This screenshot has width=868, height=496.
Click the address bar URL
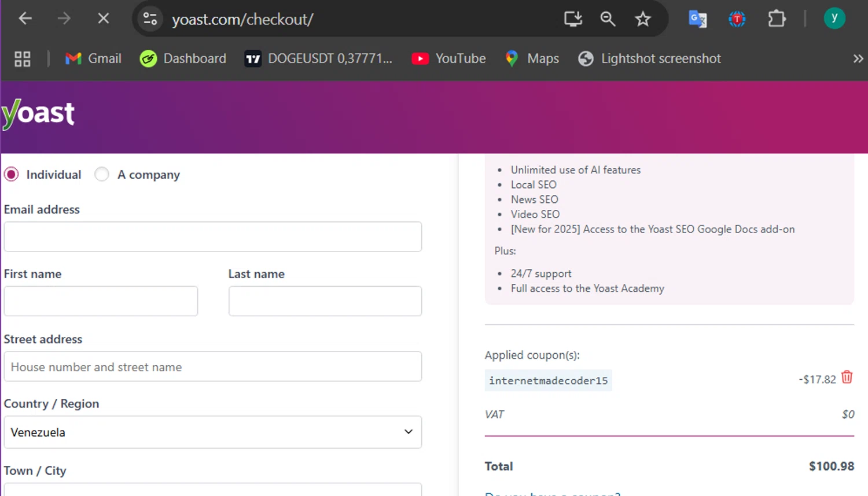(x=242, y=19)
